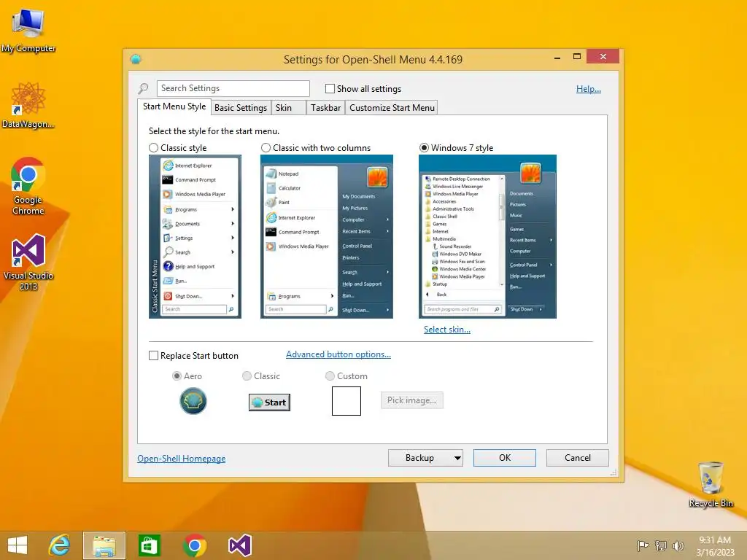Click the two-column classic menu preview image
The width and height of the screenshot is (747, 560).
(327, 237)
